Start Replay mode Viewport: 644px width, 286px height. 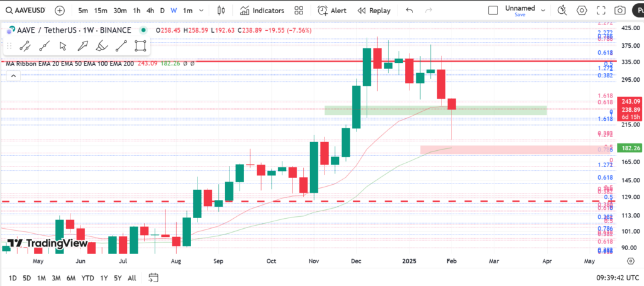point(374,11)
